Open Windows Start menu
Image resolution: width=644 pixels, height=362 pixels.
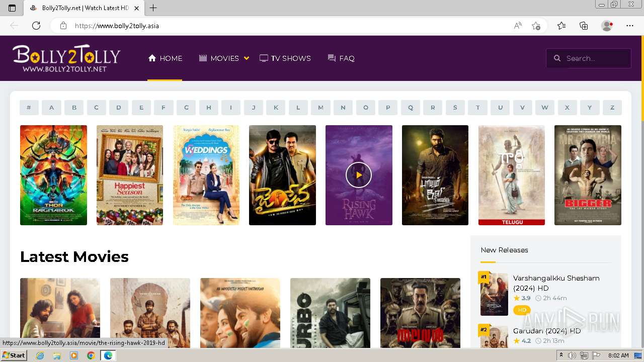pyautogui.click(x=14, y=355)
